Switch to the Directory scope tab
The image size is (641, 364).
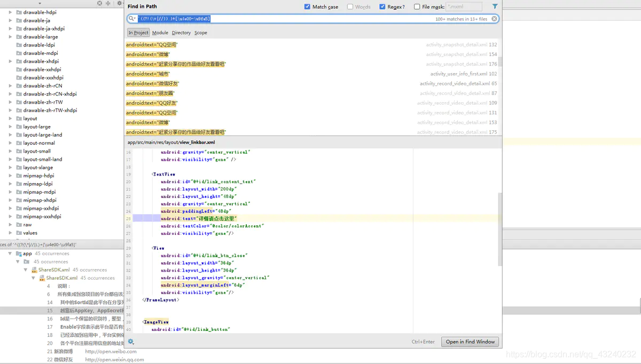pyautogui.click(x=181, y=33)
